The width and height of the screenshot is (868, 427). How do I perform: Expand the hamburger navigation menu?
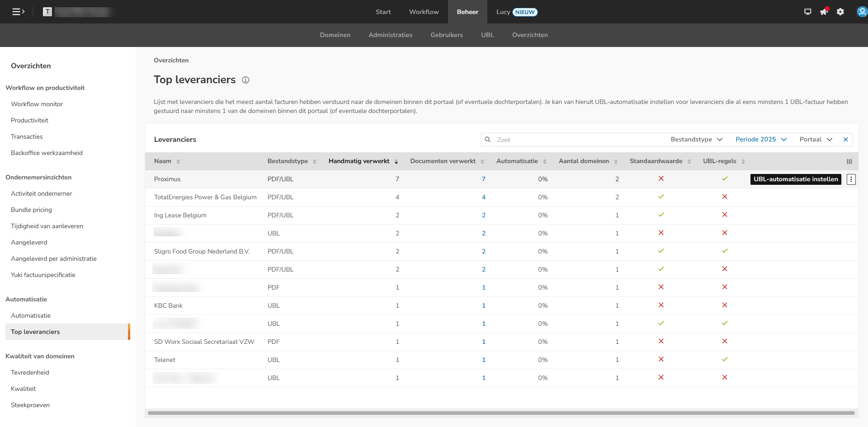pos(18,12)
